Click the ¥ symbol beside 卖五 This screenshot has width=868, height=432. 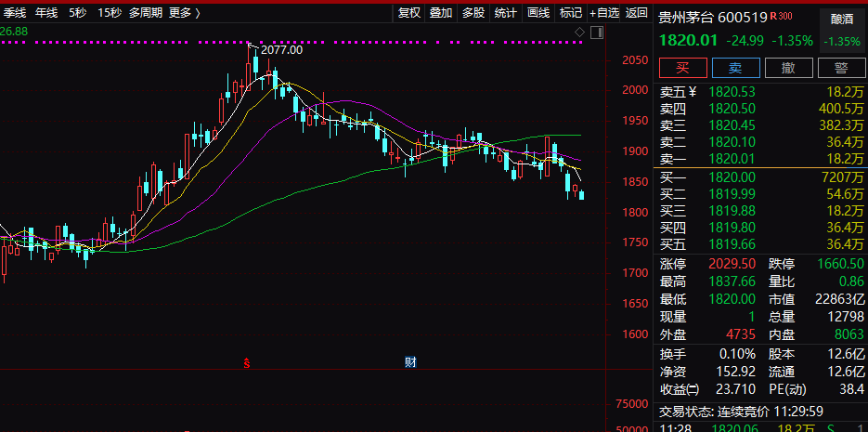693,91
